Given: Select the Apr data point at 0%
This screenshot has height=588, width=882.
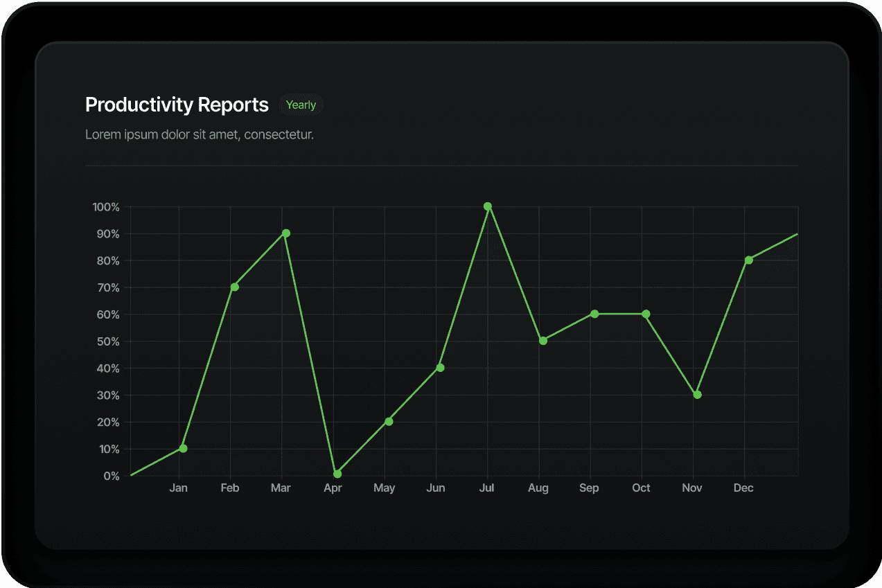Looking at the screenshot, I should pos(337,474).
